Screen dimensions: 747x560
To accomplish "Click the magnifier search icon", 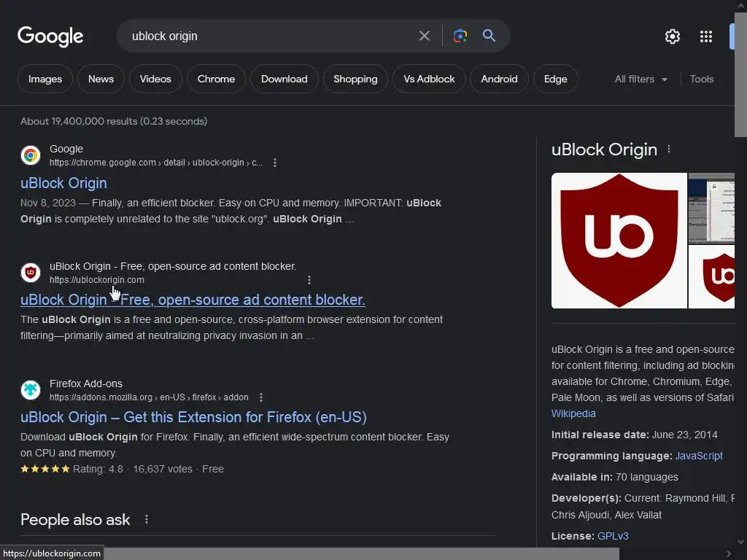I will [x=489, y=36].
